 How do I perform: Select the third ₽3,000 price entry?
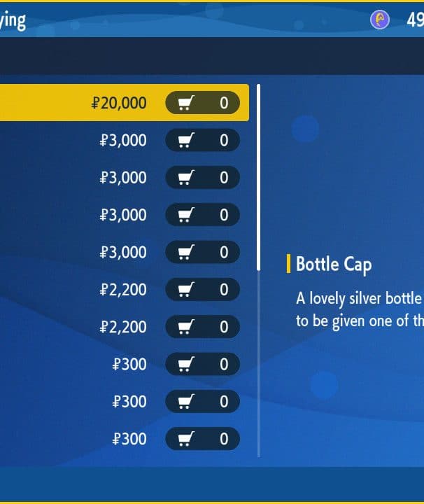coord(123,215)
